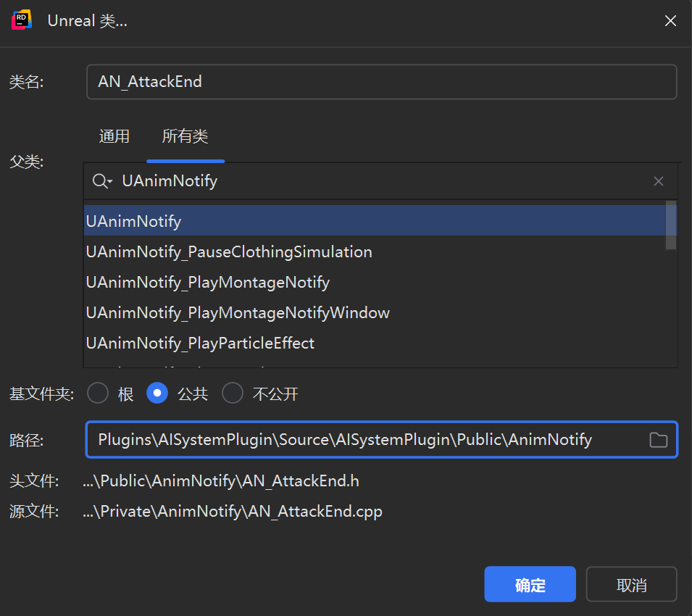Viewport: 692px width, 616px height.
Task: Select UAnimNotify_PauseClothingSimulation from the list
Action: [x=229, y=252]
